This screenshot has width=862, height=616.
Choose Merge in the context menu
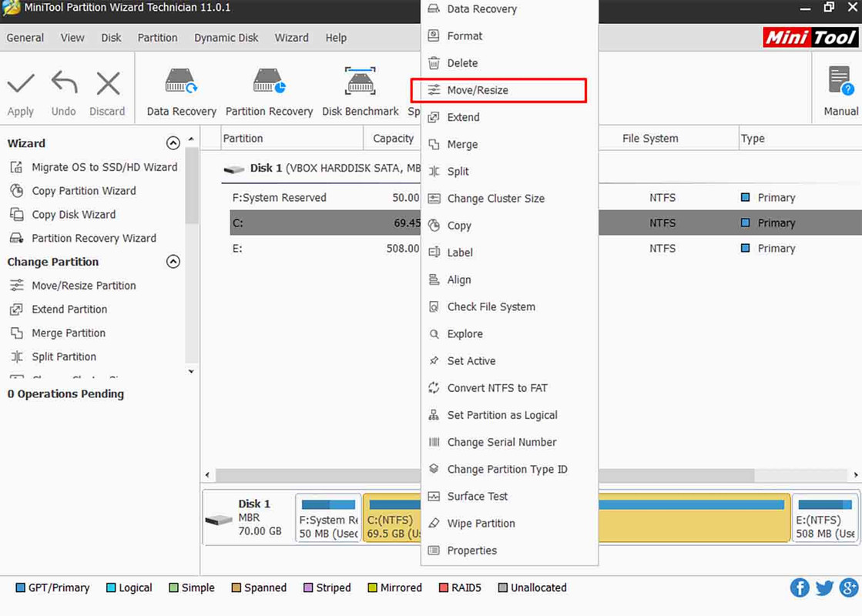click(x=509, y=144)
